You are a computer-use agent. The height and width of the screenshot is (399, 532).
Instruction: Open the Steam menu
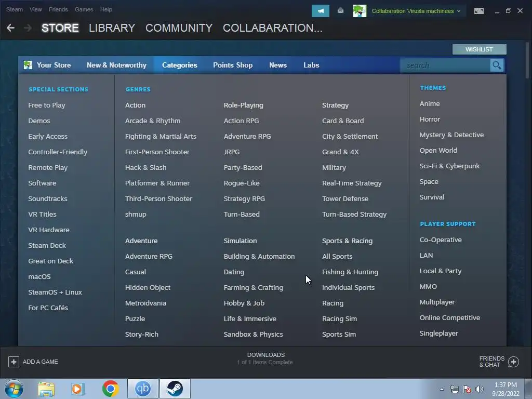(x=15, y=9)
